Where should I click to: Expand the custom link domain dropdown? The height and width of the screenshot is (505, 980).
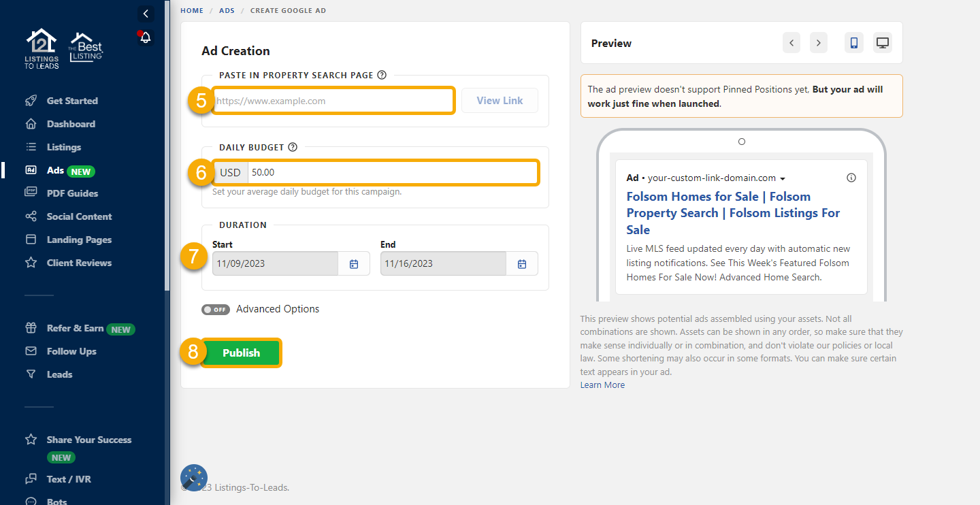click(783, 178)
